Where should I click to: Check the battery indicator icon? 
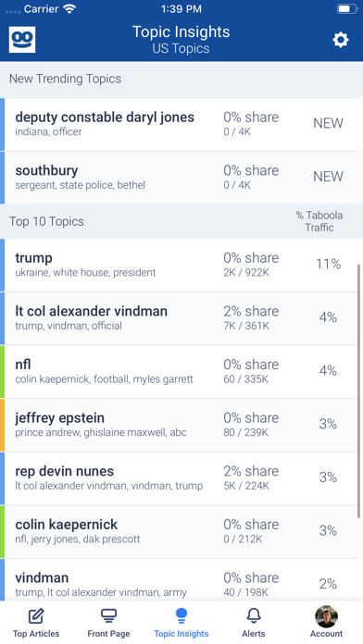coord(347,8)
